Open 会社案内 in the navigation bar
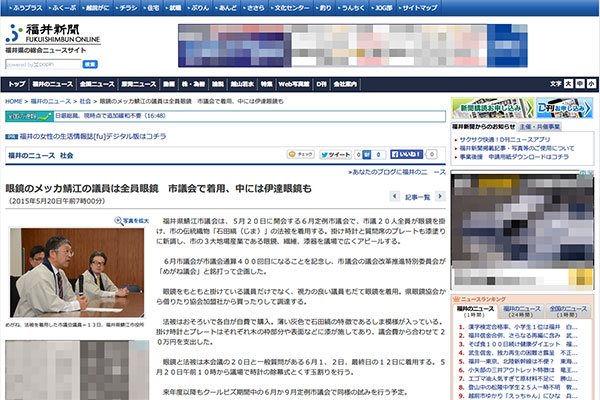Screen dimensions: 600x400 [x=345, y=84]
